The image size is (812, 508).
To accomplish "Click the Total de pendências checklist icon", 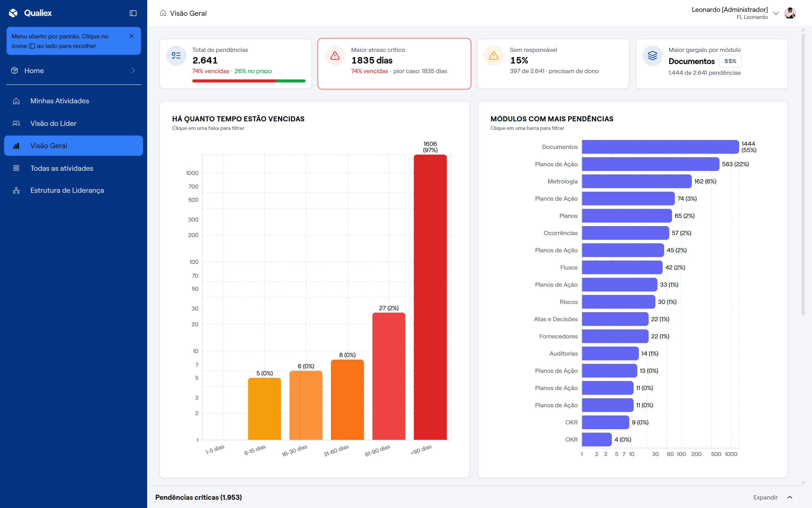I will 176,55.
